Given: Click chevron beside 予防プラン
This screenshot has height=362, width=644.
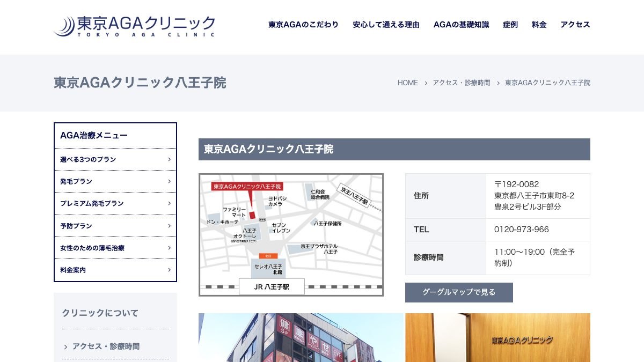Looking at the screenshot, I should tap(169, 226).
